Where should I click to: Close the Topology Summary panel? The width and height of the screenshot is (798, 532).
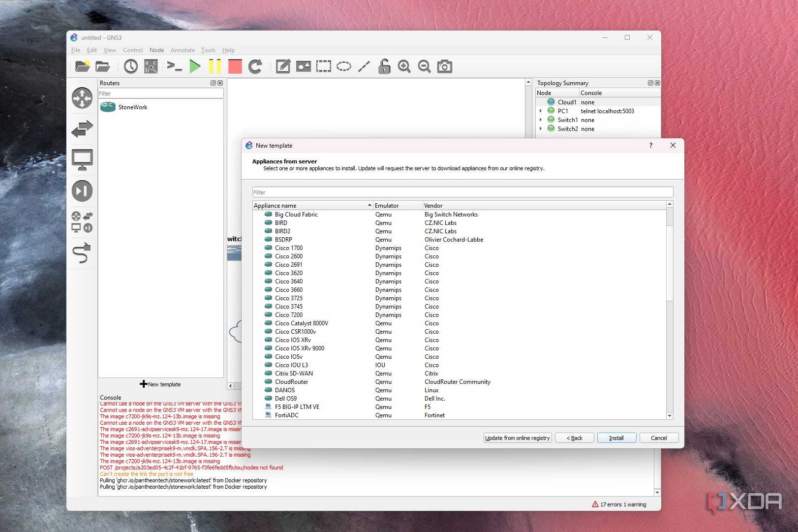tap(657, 83)
